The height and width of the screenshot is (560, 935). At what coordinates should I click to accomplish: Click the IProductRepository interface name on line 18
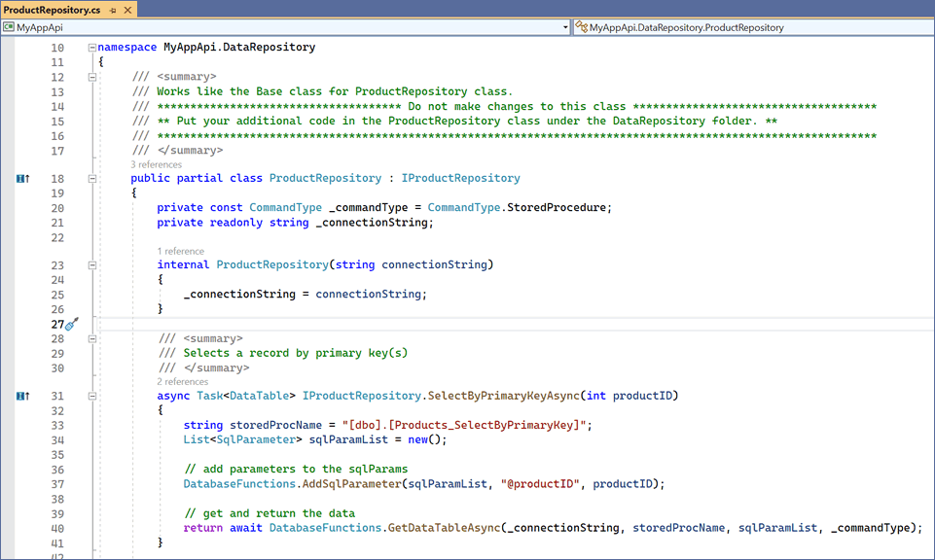click(x=460, y=178)
